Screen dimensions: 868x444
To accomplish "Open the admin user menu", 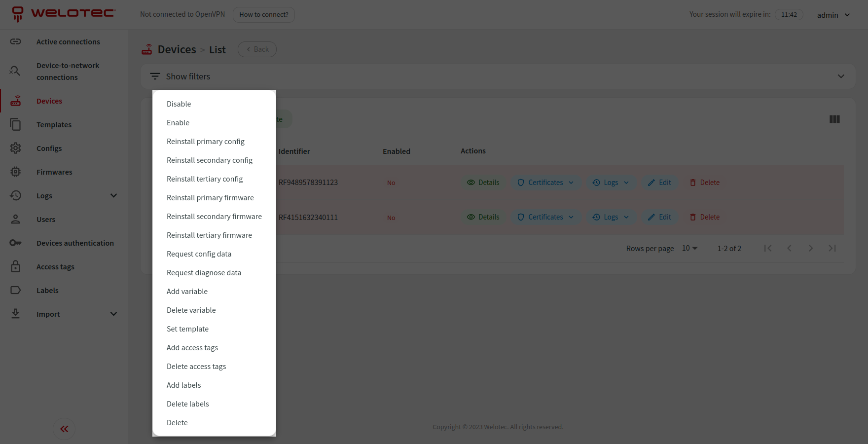I will [833, 15].
